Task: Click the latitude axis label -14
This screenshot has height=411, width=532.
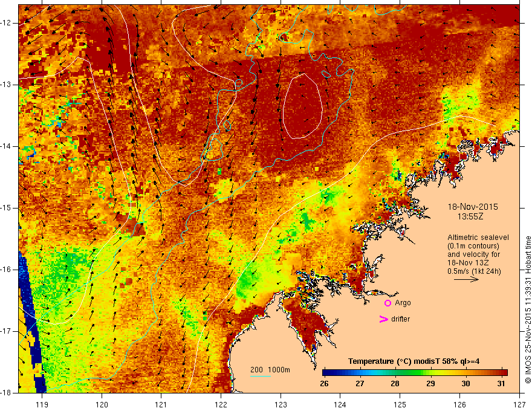Action: 7,146
